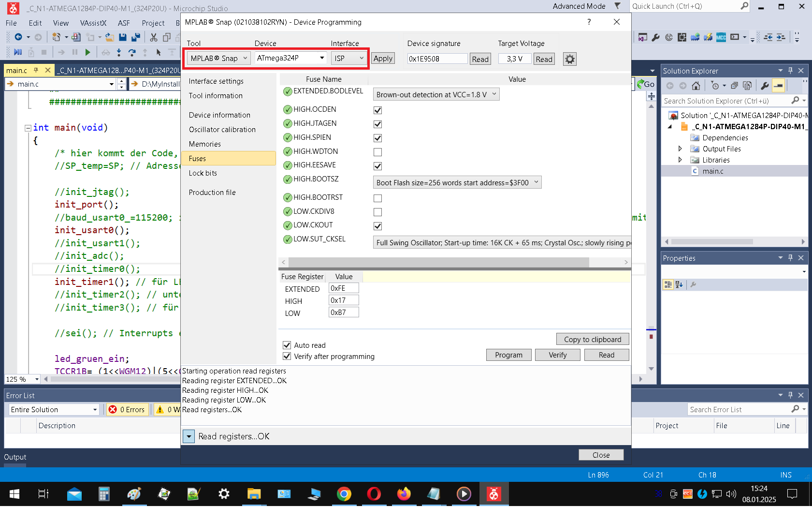Toggle the HIGH.JTAGEN fuse checkbox

point(378,124)
